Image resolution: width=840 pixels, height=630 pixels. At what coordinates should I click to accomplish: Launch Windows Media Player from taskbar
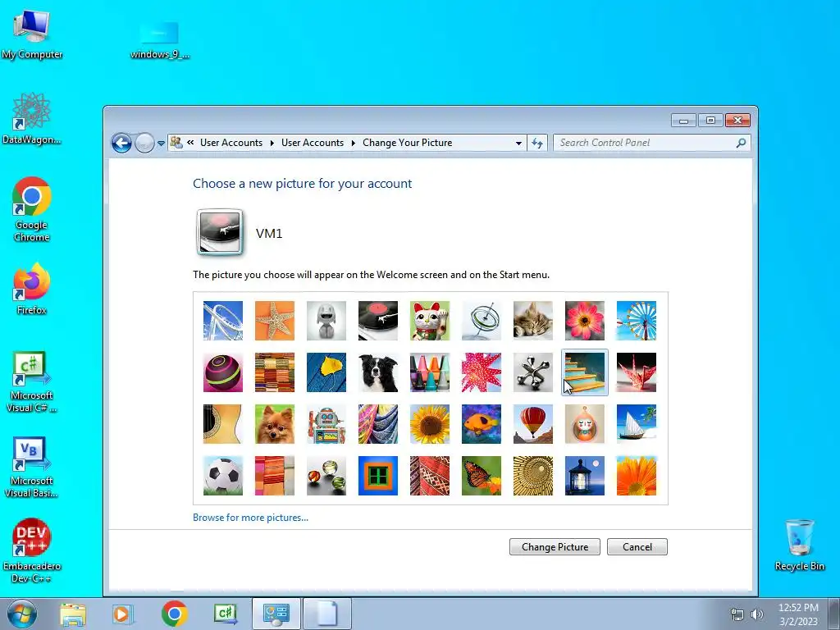(x=122, y=614)
